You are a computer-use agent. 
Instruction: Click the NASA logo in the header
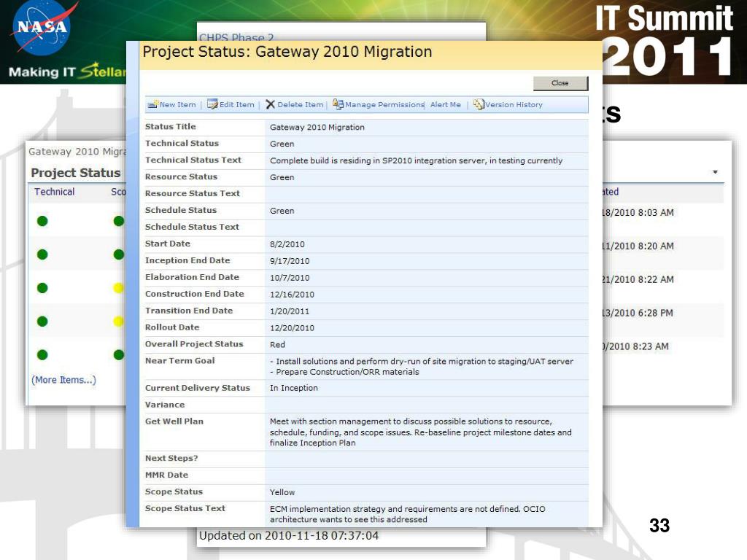pyautogui.click(x=42, y=28)
